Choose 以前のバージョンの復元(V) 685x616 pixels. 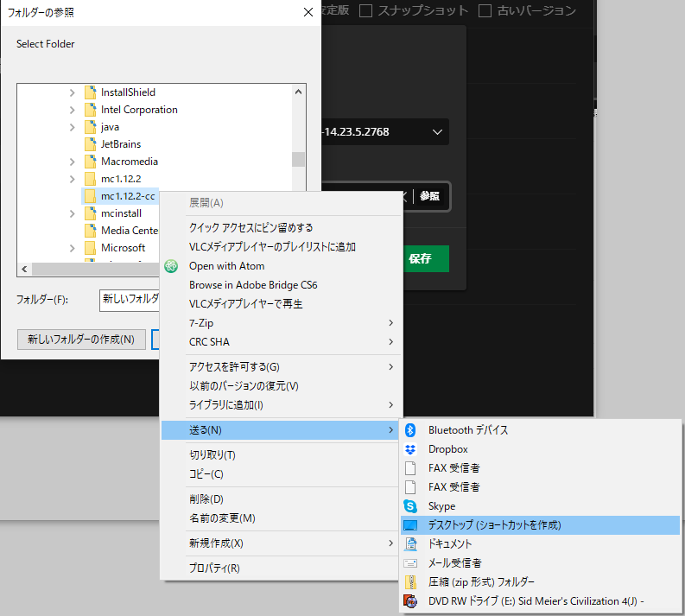282,386
